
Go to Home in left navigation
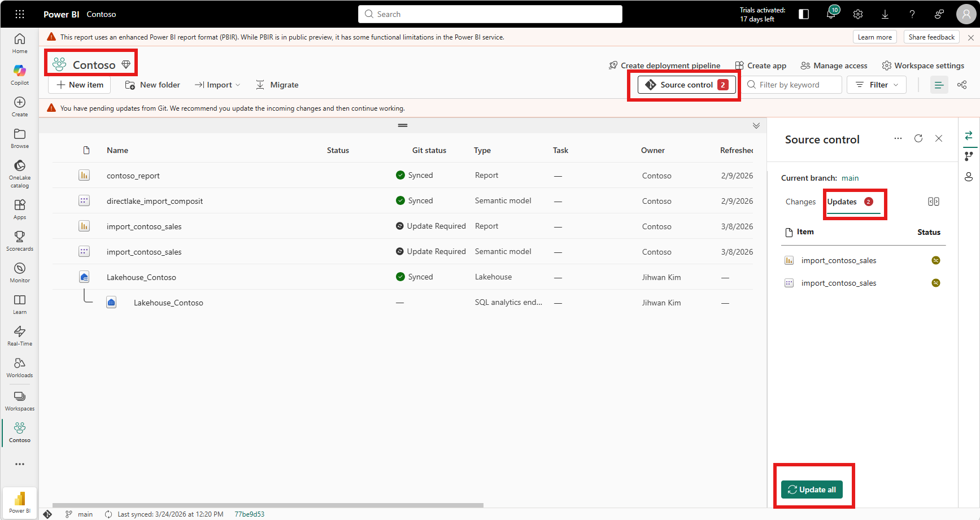[20, 43]
